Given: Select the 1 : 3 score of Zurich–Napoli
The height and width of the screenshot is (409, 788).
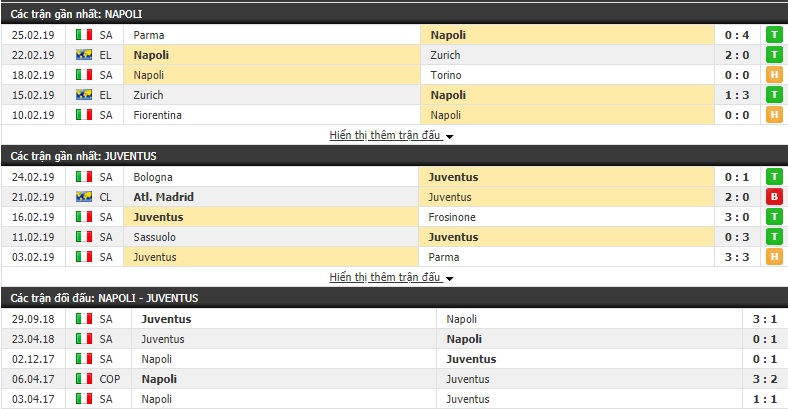Looking at the screenshot, I should (737, 95).
